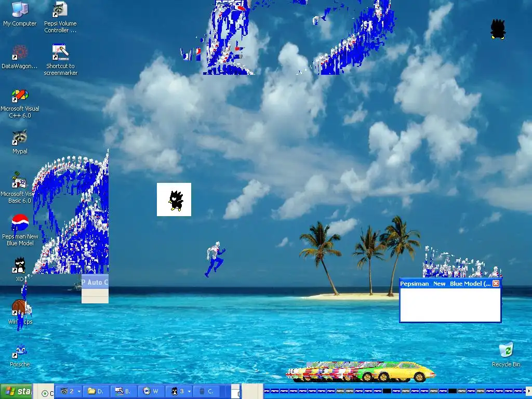Click the 'P Auto C' window title
This screenshot has height=399, width=532.
point(95,282)
